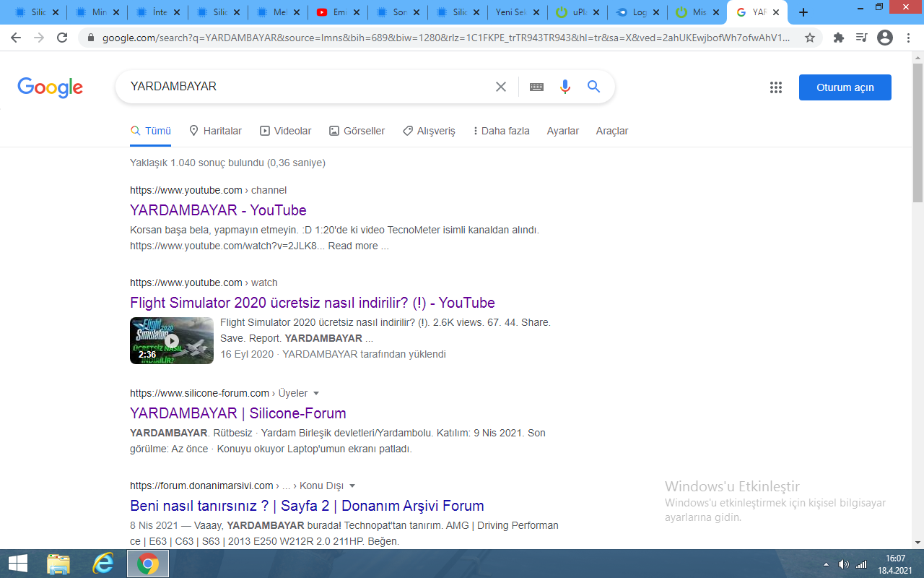Open Flight Simulator 2020 video result
This screenshot has width=924, height=578.
(313, 303)
